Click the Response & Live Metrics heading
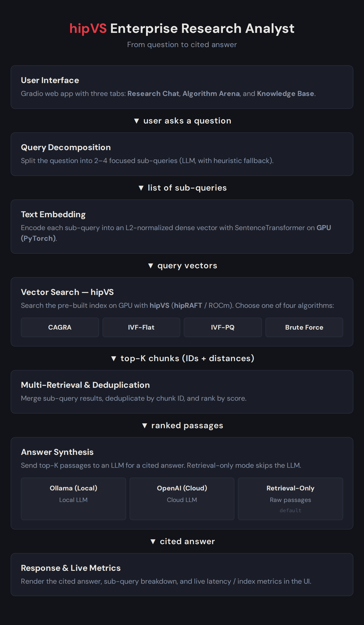 71,568
